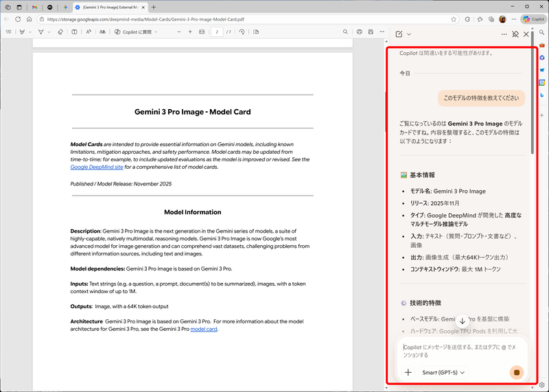The width and height of the screenshot is (549, 392).
Task: Open the Smart (GPT-5) model dropdown
Action: point(443,372)
